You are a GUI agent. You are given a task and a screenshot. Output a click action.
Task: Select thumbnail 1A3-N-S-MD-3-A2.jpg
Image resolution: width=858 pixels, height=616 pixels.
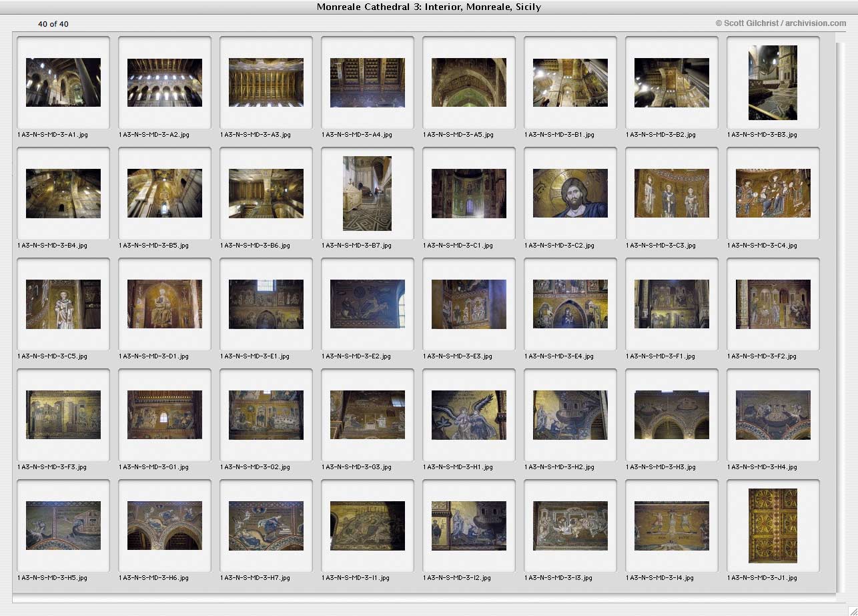165,82
